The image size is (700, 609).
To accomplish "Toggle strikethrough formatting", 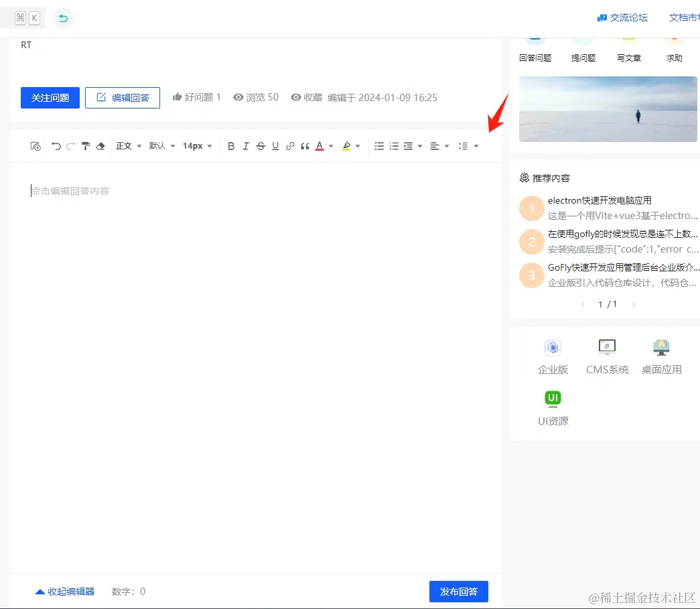I will pyautogui.click(x=261, y=146).
